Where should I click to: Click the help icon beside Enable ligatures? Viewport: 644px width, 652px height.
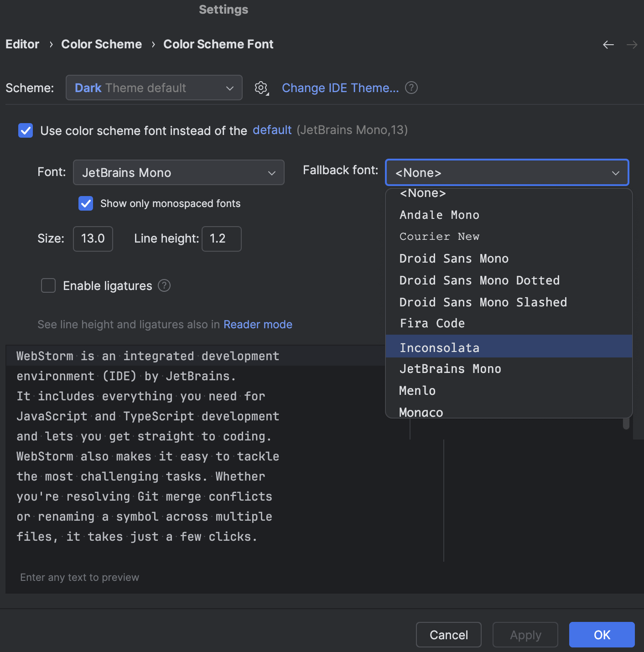point(164,285)
